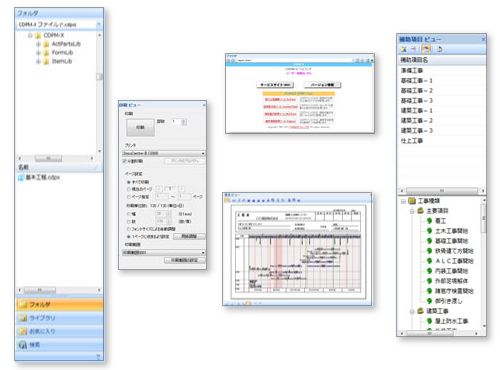Click the 工事種類 root folder icon

click(412, 201)
